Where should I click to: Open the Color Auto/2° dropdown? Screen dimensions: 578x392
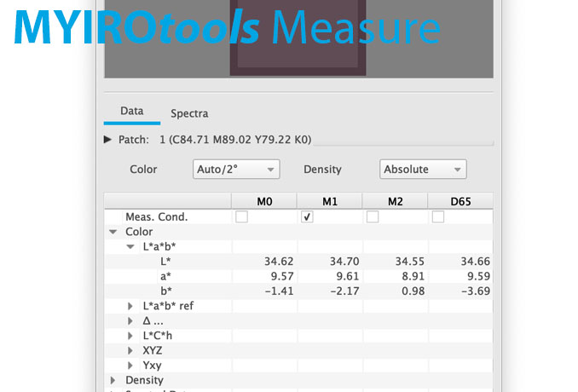[x=236, y=169]
